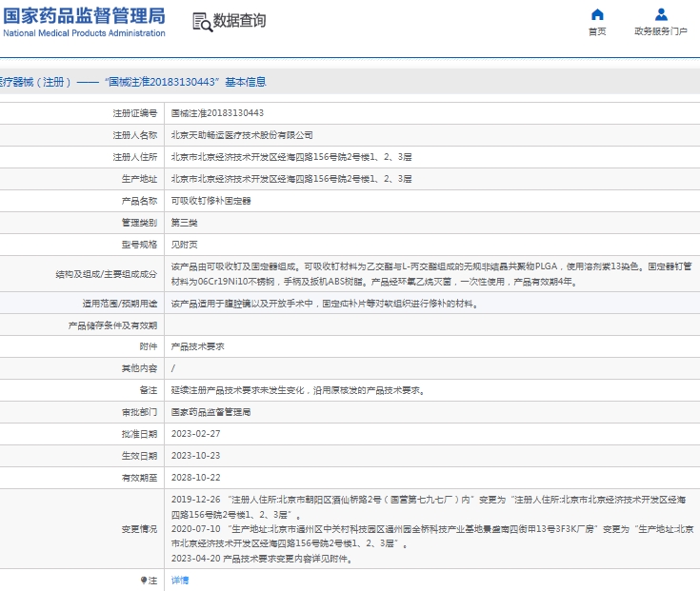Click approval date 2023-02-27
The height and width of the screenshot is (591, 700).
(x=196, y=434)
